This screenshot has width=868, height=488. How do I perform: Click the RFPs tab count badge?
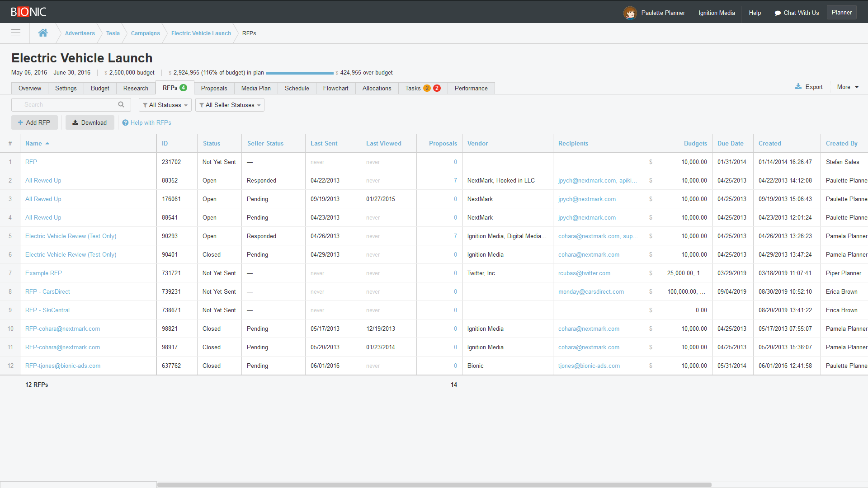coord(183,88)
